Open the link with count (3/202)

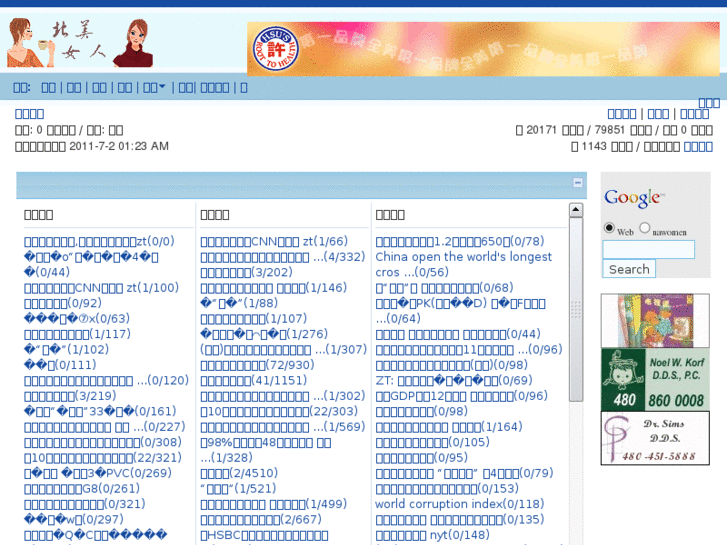pyautogui.click(x=246, y=272)
